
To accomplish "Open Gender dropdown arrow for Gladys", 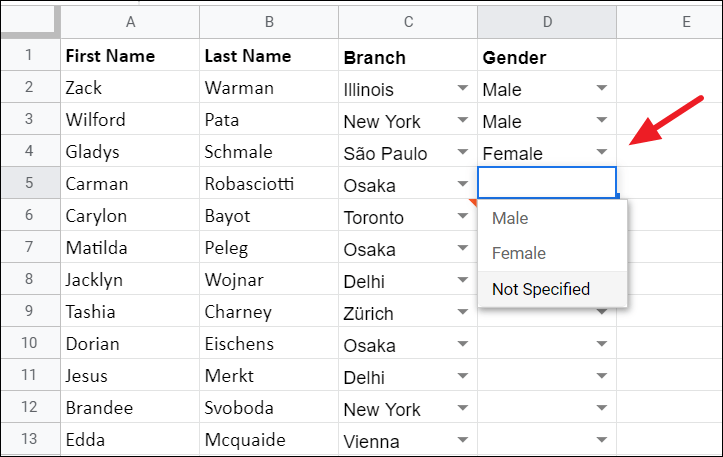I will pos(601,153).
